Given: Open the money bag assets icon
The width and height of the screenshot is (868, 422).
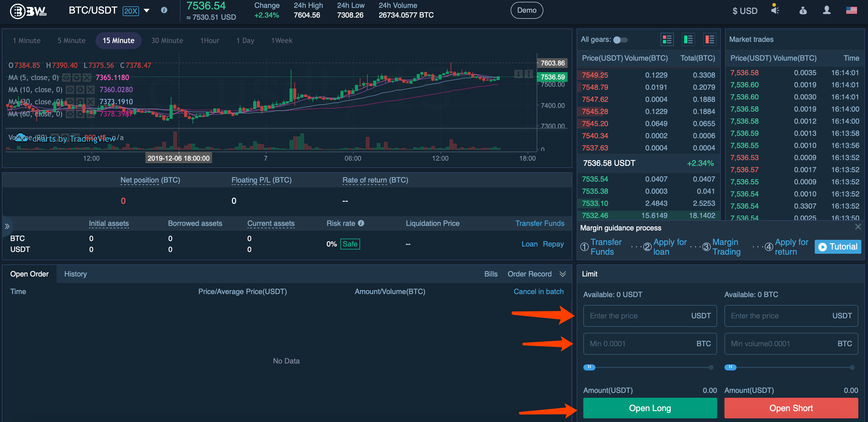Looking at the screenshot, I should [803, 10].
